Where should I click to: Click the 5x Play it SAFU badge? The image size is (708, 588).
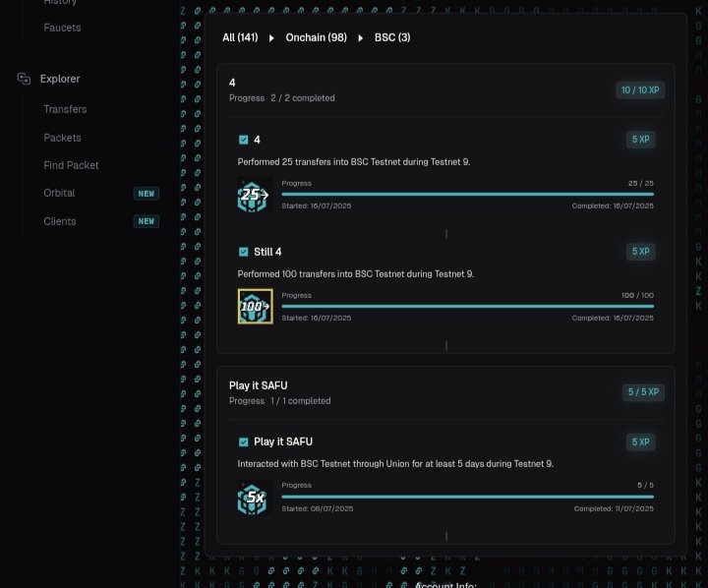[x=255, y=498]
